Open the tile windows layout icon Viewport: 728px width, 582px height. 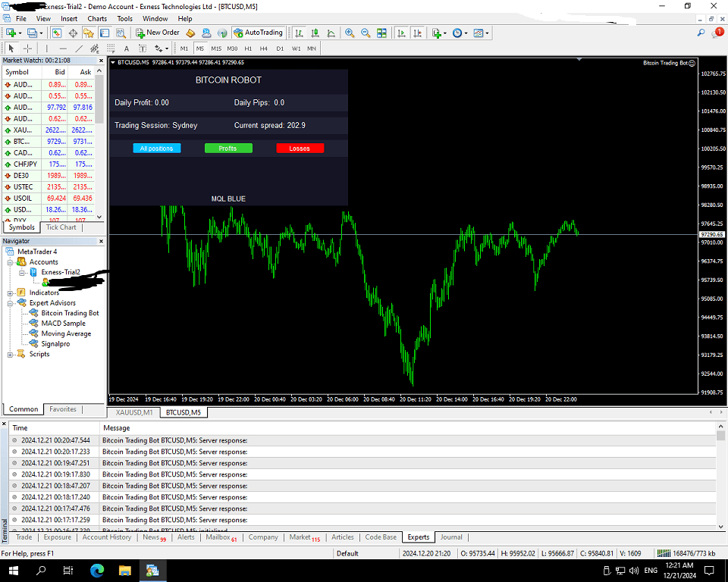click(381, 33)
